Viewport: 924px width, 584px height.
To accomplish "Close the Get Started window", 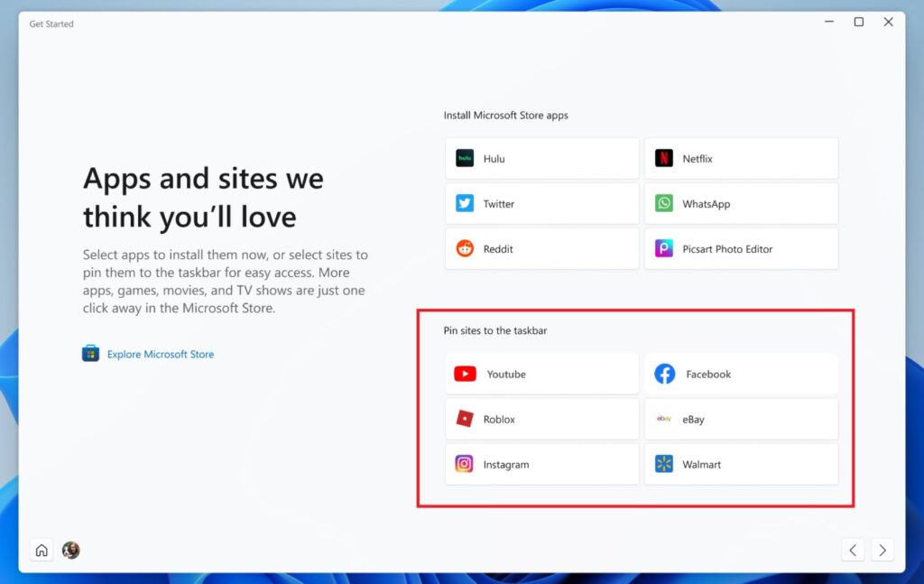I will coord(888,23).
